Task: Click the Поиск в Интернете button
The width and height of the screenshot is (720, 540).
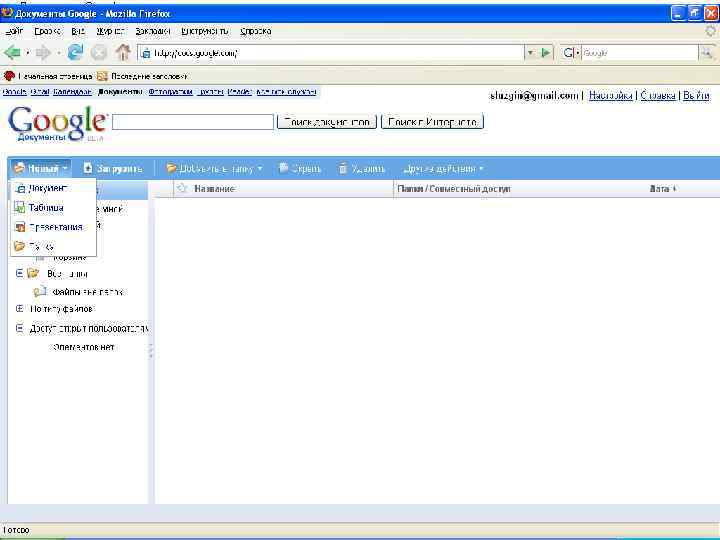Action: [432, 122]
